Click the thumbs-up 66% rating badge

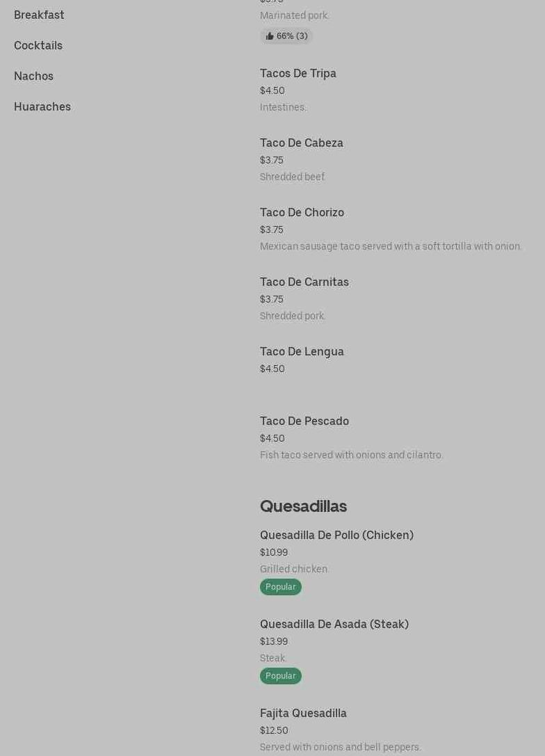pyautogui.click(x=286, y=36)
